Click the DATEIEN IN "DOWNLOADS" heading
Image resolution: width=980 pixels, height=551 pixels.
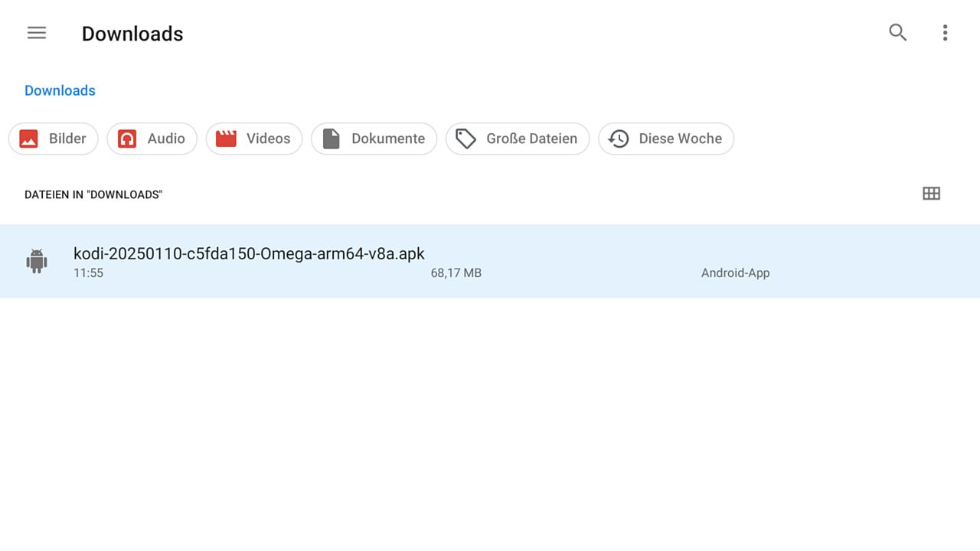pos(93,194)
